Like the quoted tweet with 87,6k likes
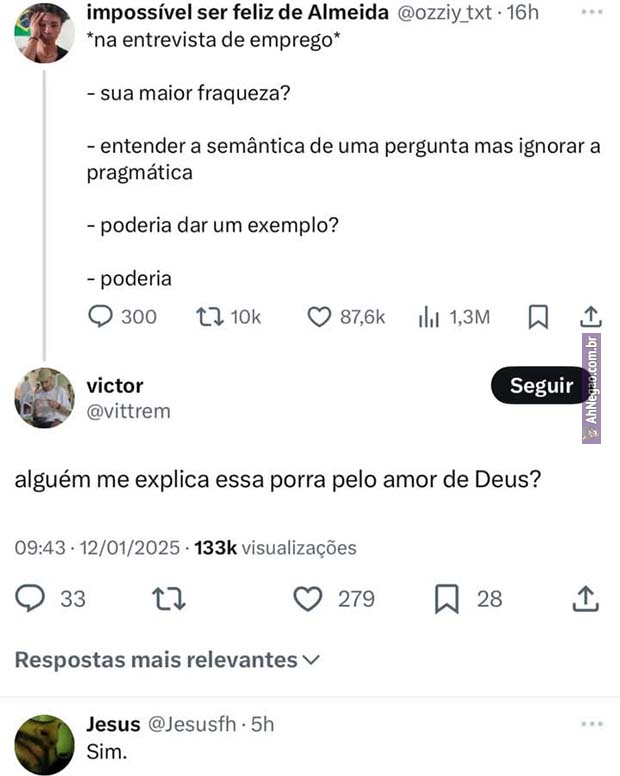The image size is (620, 776). 318,317
